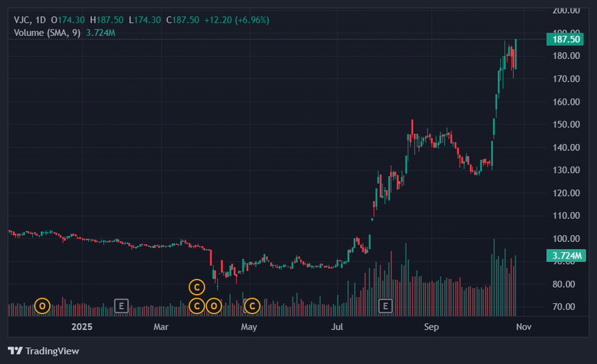This screenshot has width=597, height=364.
Task: Click the leftmost orange O event marker
Action: click(42, 305)
